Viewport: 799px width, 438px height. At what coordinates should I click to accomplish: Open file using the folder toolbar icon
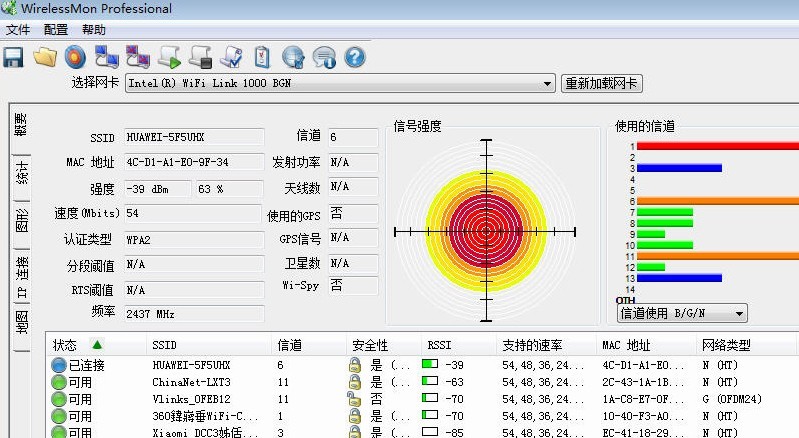[45, 57]
